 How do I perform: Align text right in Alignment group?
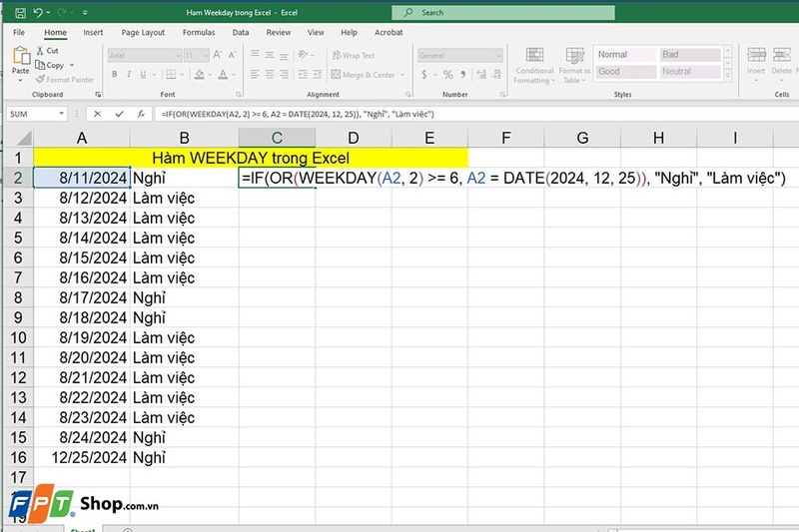(285, 75)
